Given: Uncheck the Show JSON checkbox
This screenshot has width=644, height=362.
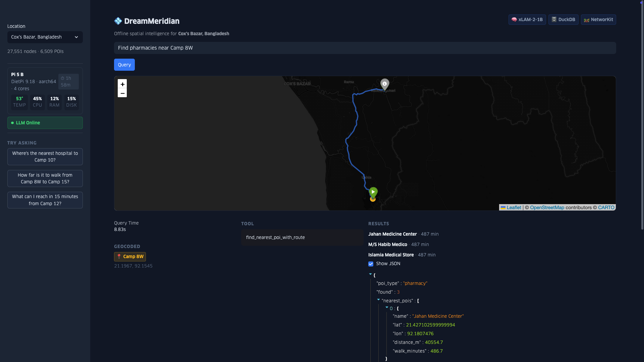Looking at the screenshot, I should [x=371, y=264].
